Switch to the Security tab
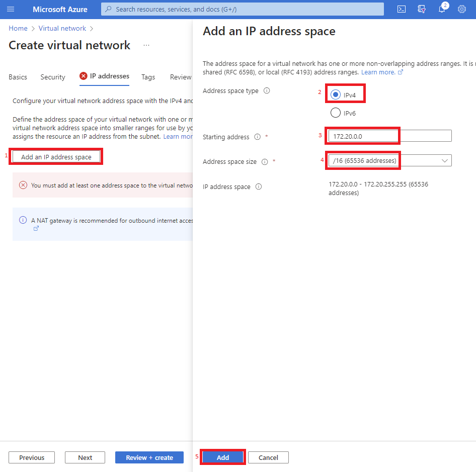 pos(52,77)
